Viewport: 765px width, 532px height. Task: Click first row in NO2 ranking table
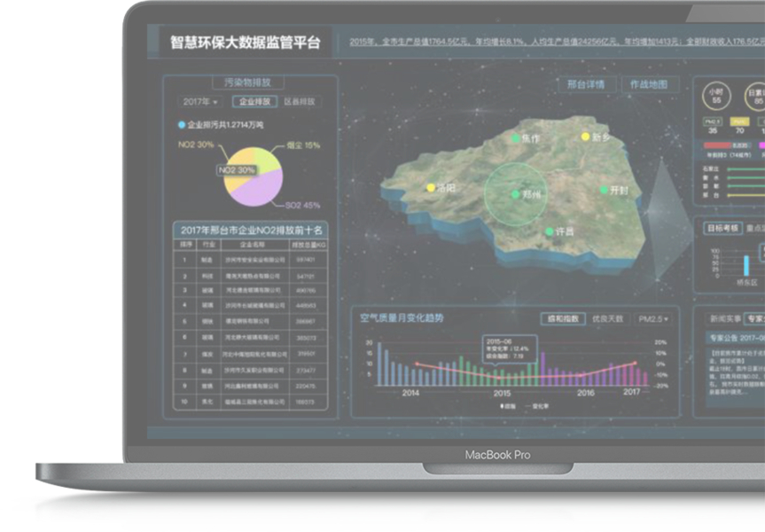pos(249,260)
